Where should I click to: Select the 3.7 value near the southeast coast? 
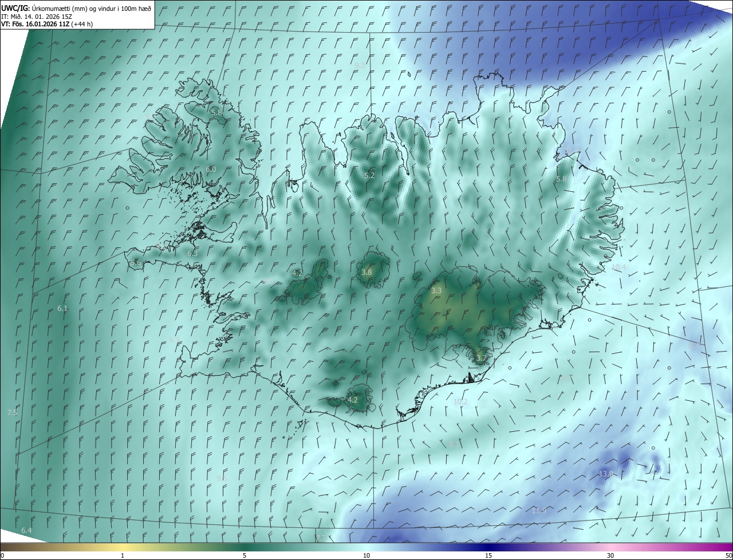480,358
